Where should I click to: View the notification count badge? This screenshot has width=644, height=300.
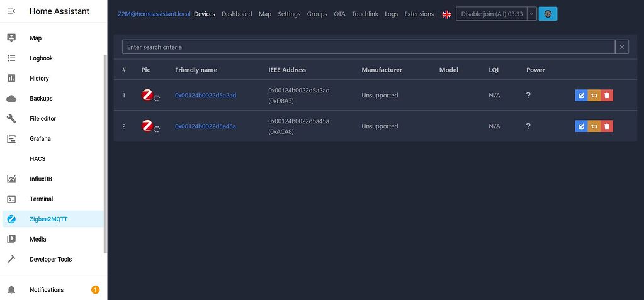(x=95, y=290)
